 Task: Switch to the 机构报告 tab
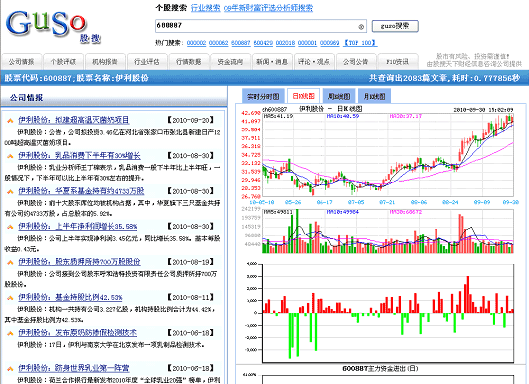pos(105,62)
